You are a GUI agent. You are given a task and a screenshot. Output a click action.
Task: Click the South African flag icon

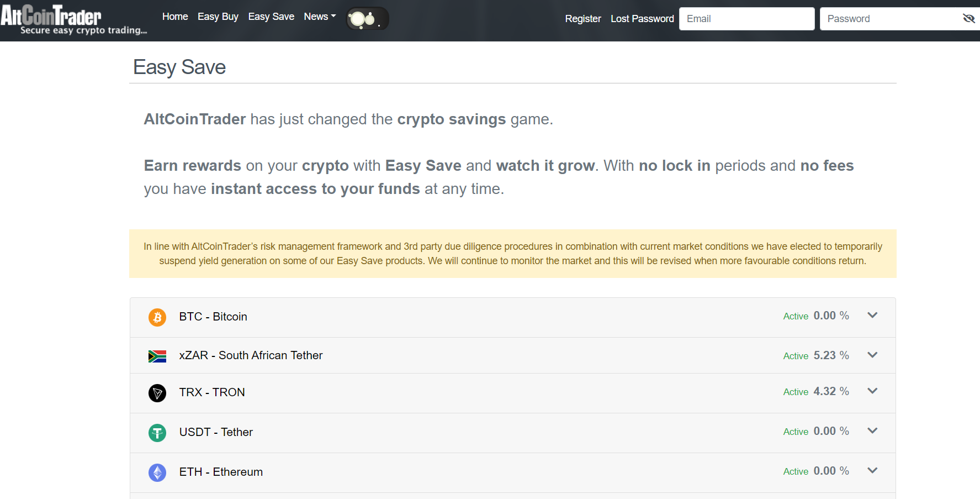pyautogui.click(x=157, y=356)
